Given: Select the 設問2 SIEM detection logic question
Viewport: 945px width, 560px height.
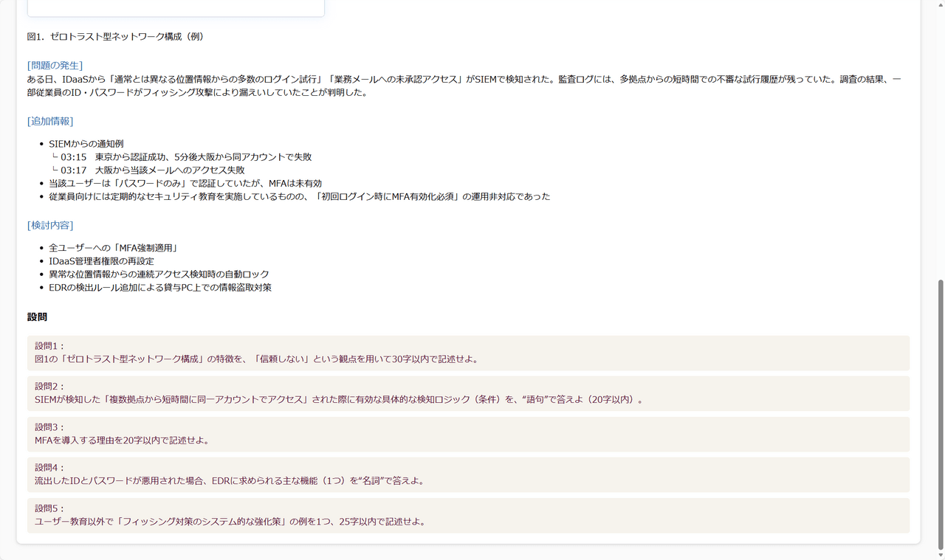Looking at the screenshot, I should 468,393.
